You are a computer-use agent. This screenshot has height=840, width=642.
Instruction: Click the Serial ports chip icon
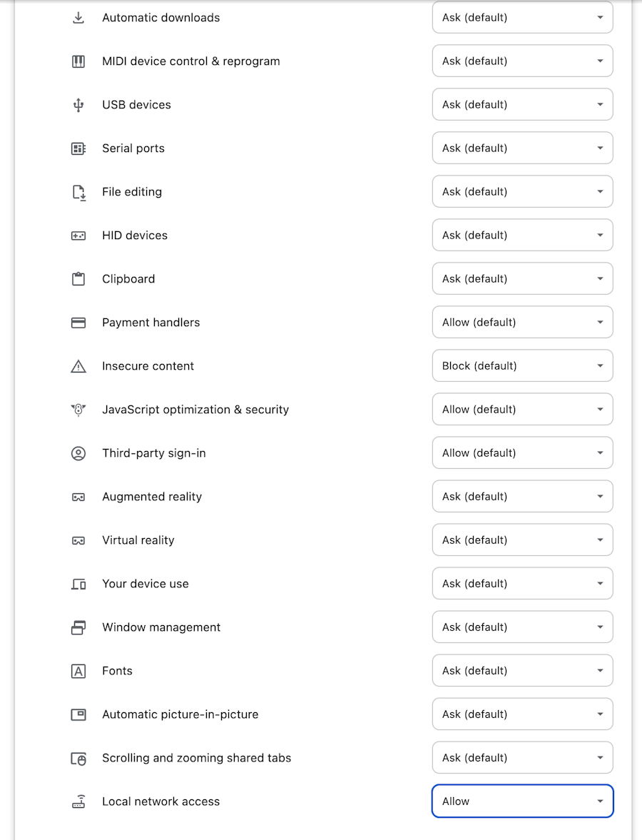78,148
